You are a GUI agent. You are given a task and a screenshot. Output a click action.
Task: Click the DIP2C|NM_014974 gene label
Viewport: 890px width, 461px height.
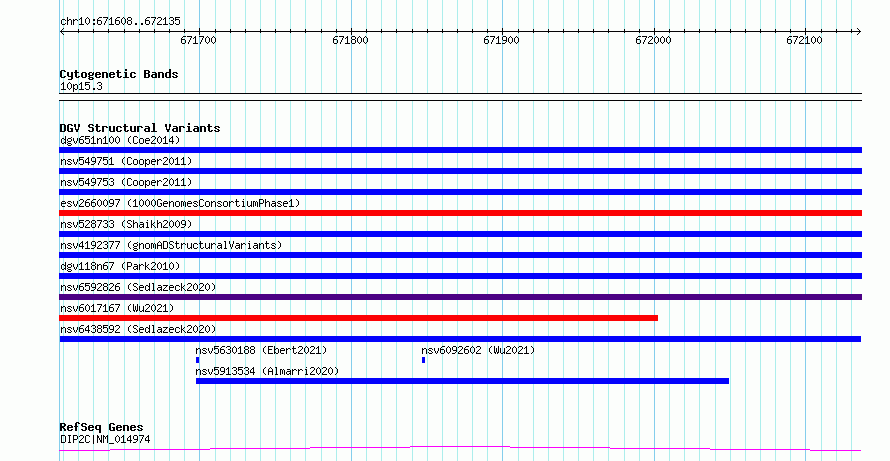[x=105, y=439]
